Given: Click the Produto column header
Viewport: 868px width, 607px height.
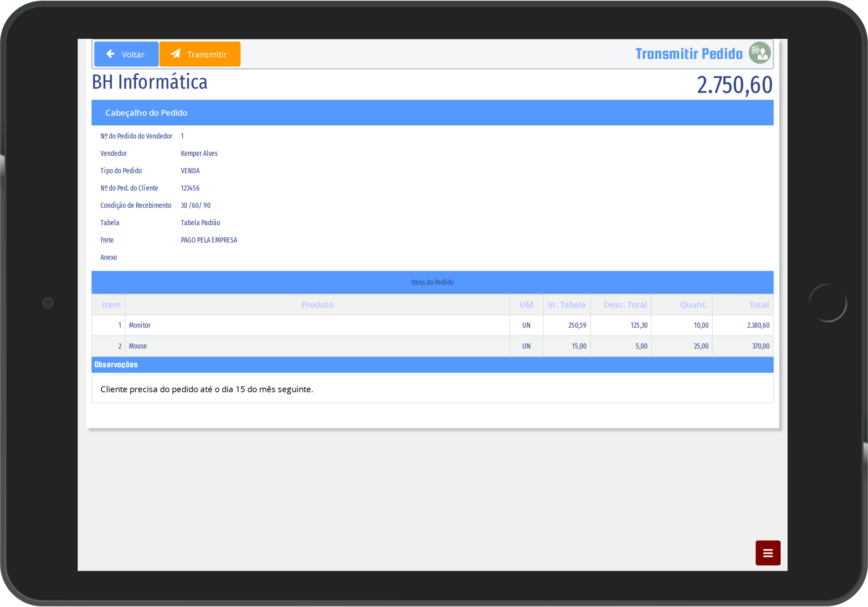Looking at the screenshot, I should 317,304.
